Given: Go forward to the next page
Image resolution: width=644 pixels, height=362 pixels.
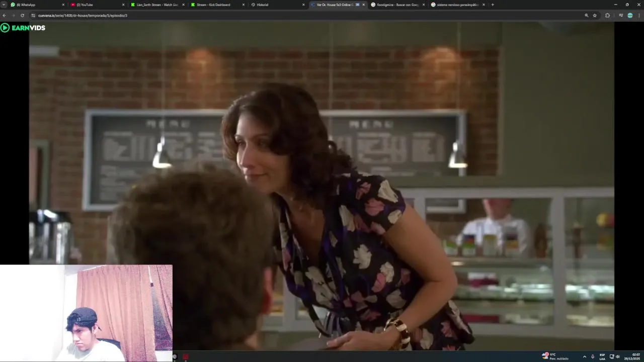Looking at the screenshot, I should click(x=14, y=16).
